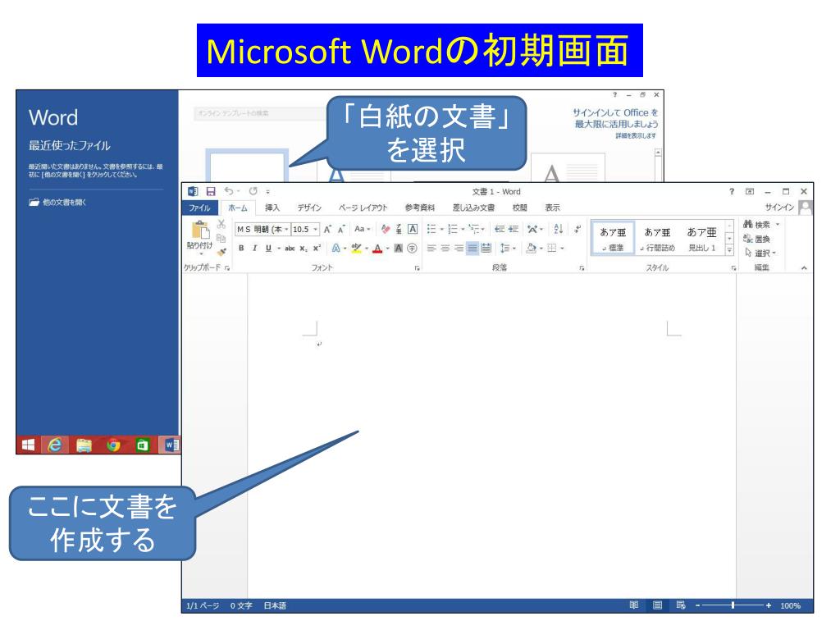This screenshot has height=630, width=840.
Task: Open the Line Spacing dropdown
Action: click(x=507, y=248)
